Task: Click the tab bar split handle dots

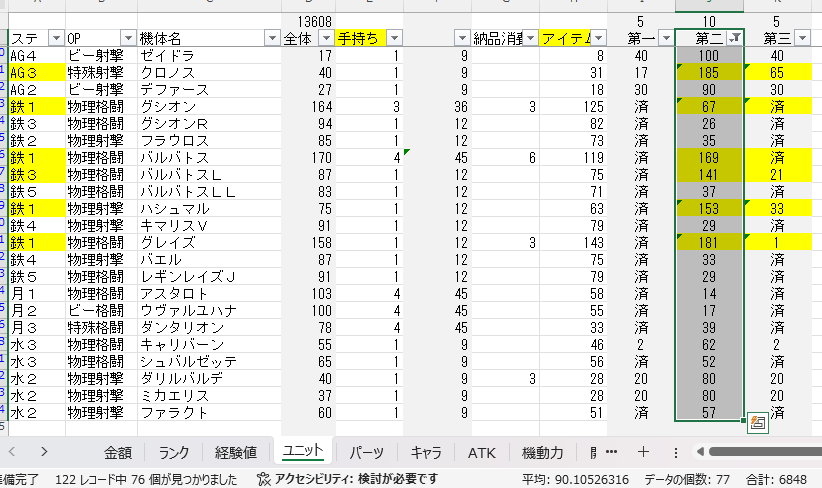Action: pos(676,452)
